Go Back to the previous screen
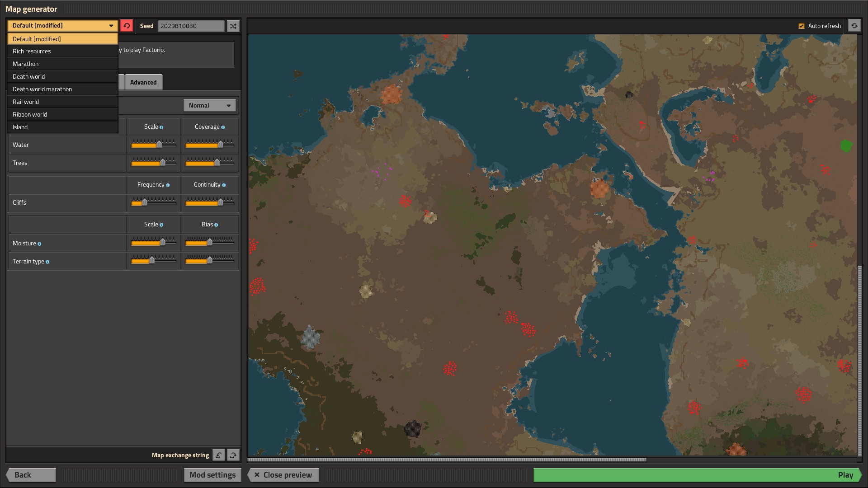This screenshot has height=488, width=868. pos(31,475)
